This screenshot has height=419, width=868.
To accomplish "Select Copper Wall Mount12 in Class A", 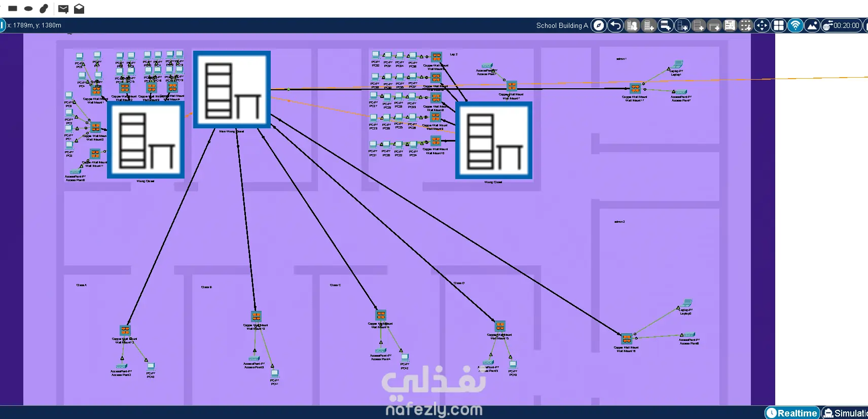I will pos(125,330).
